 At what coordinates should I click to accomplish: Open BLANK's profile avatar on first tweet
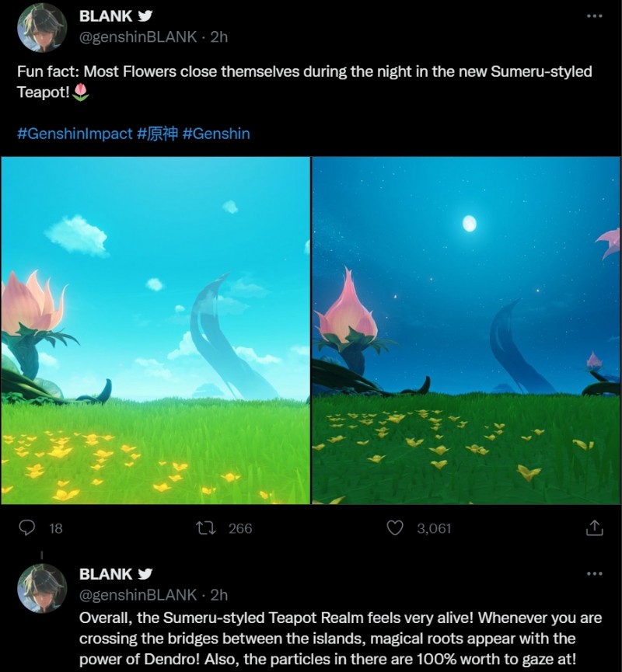(42, 27)
